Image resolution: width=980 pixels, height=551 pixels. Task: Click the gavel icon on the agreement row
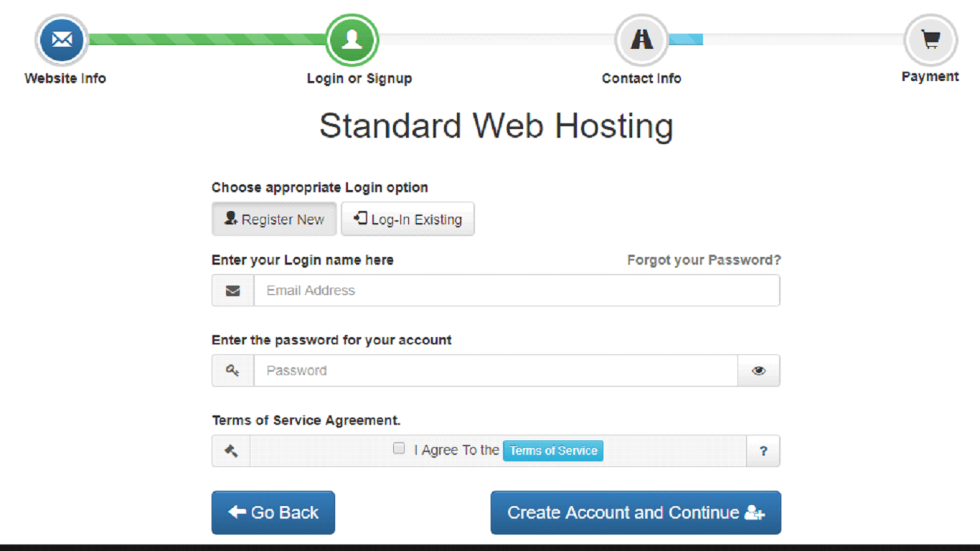(230, 451)
